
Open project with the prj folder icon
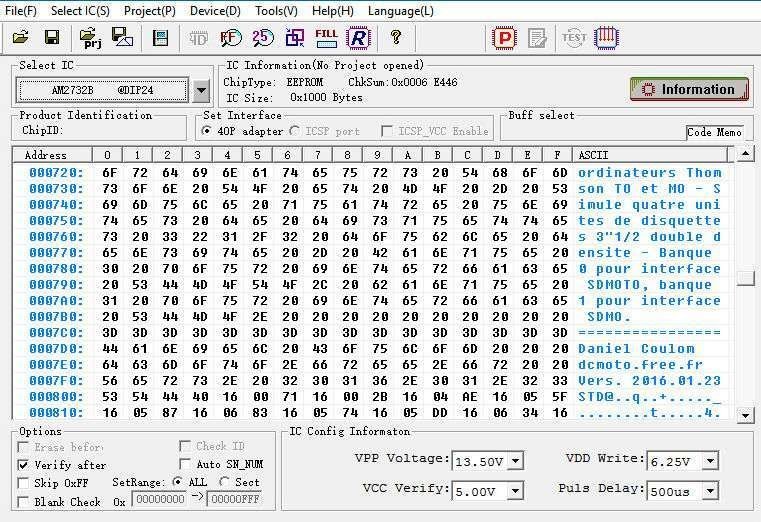pos(91,38)
